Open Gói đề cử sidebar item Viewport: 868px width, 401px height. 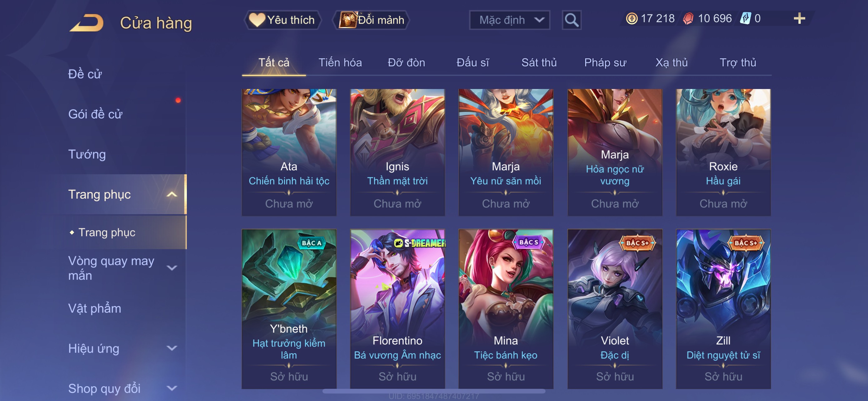pos(95,114)
